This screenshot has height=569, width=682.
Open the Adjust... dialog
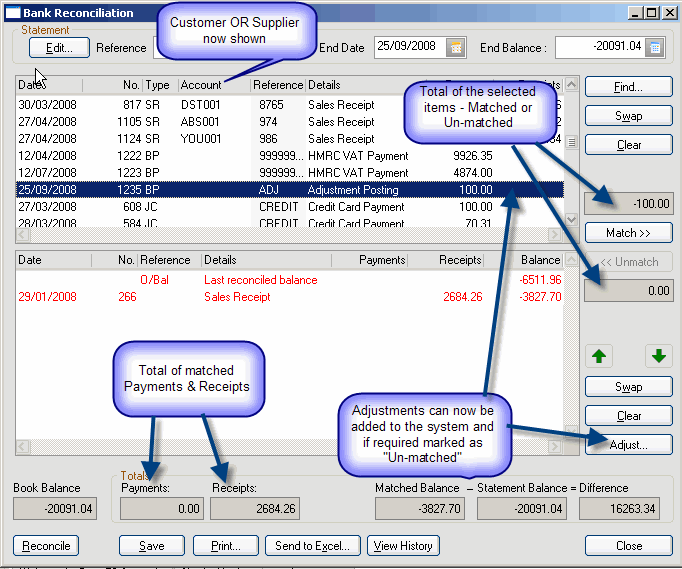(x=629, y=445)
